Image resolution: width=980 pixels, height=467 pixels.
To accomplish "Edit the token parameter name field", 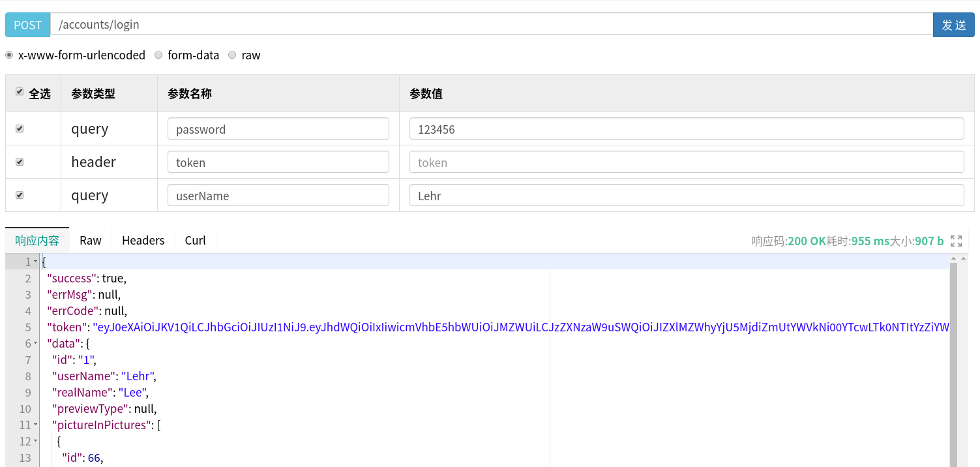I will click(x=278, y=162).
